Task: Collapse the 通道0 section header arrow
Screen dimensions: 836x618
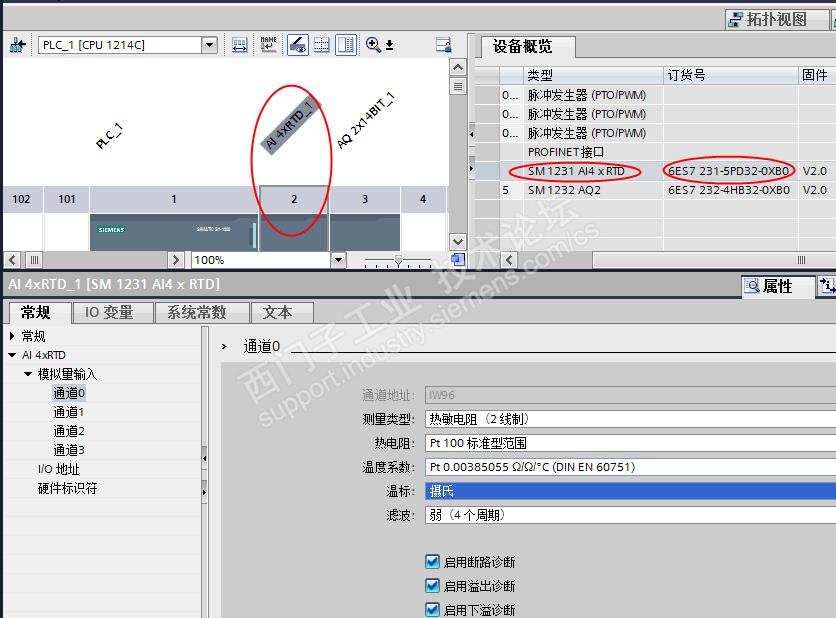Action: (224, 347)
